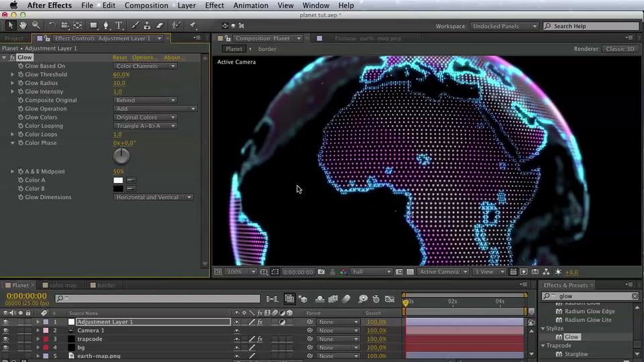Toggle Glow Threshold stopwatch
This screenshot has height=362, width=644.
[x=21, y=74]
